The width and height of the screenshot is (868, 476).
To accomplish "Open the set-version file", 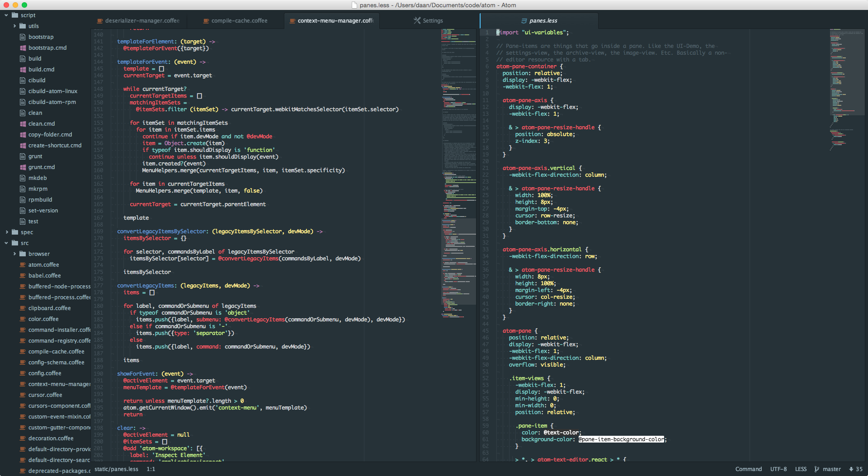I will pos(43,211).
